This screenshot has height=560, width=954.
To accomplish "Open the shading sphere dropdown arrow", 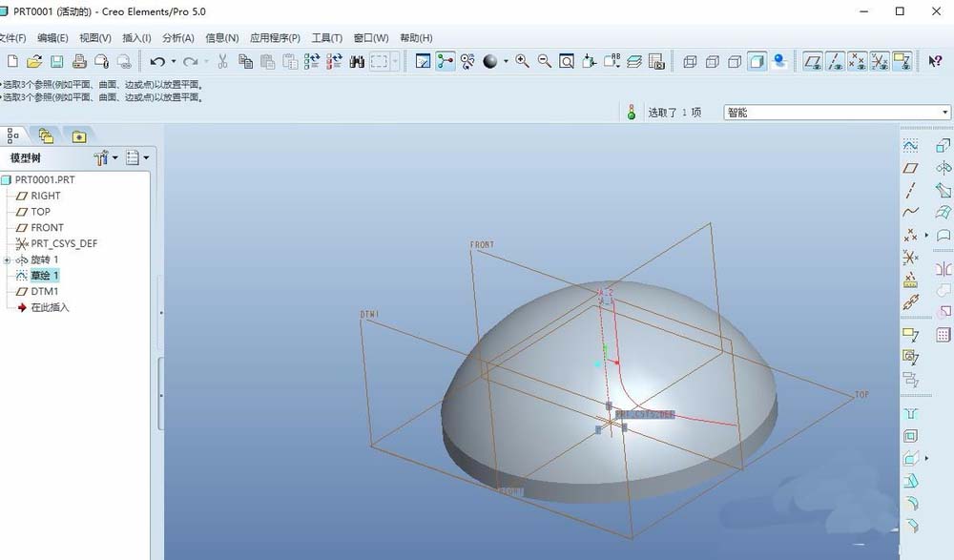I will pos(506,61).
